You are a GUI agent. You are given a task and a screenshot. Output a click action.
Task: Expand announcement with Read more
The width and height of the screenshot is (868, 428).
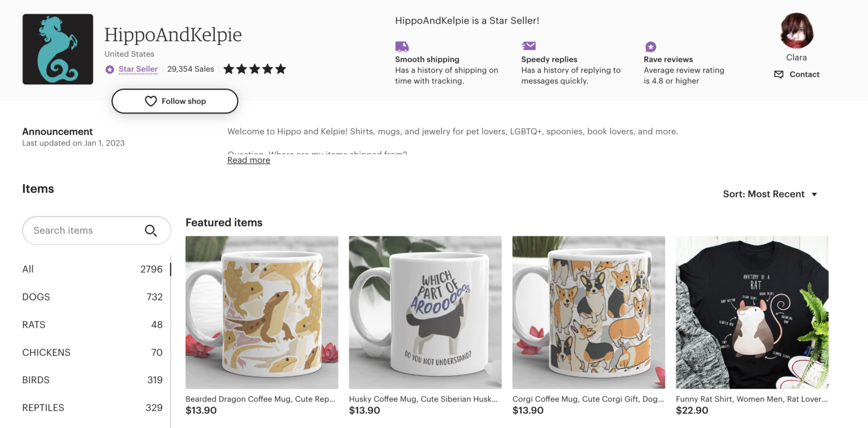point(249,160)
